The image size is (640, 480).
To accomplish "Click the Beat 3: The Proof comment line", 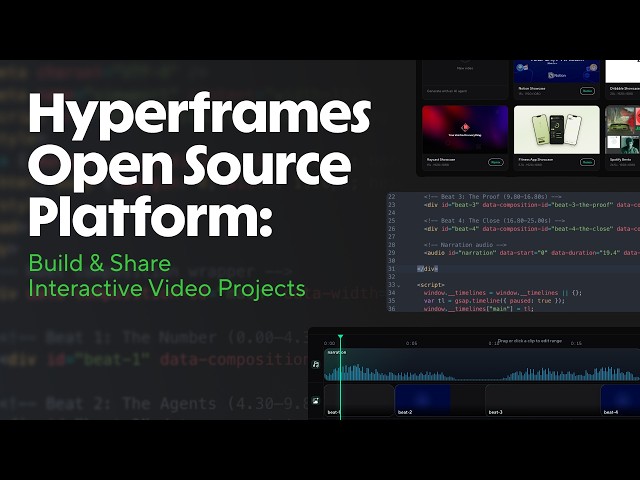I will (x=492, y=197).
